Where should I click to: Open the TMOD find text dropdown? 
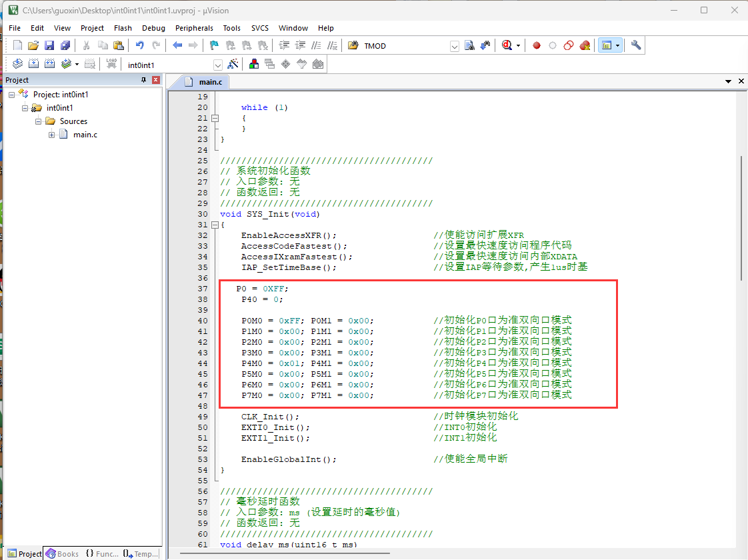[x=455, y=46]
